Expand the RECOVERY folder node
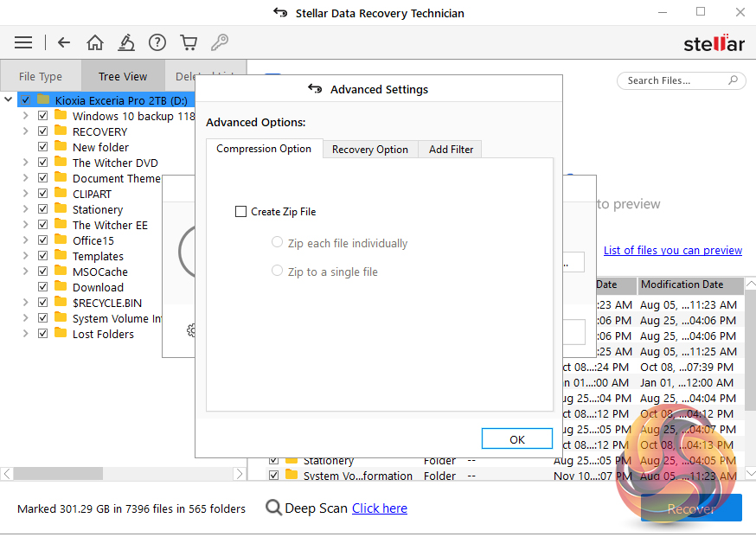This screenshot has height=537, width=756. coord(26,131)
